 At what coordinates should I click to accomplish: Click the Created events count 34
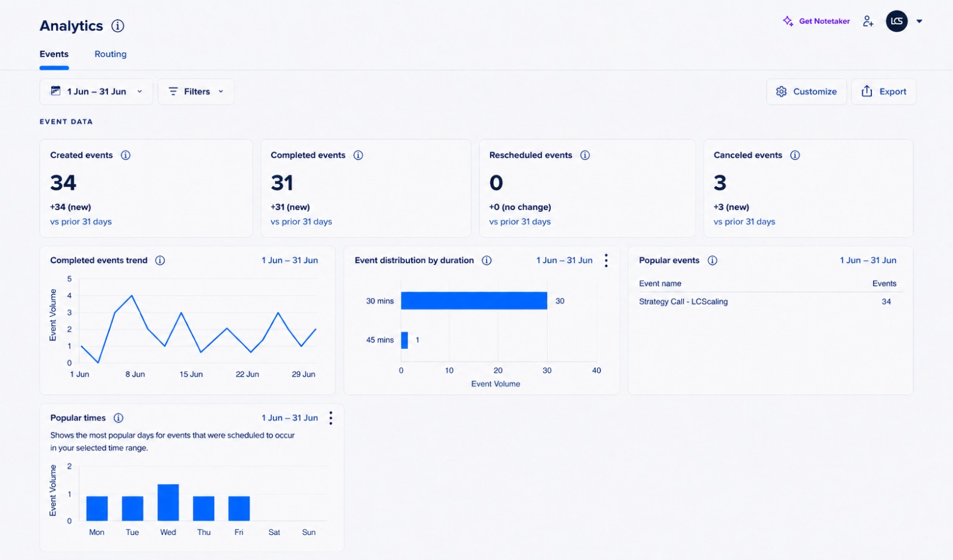pos(63,183)
